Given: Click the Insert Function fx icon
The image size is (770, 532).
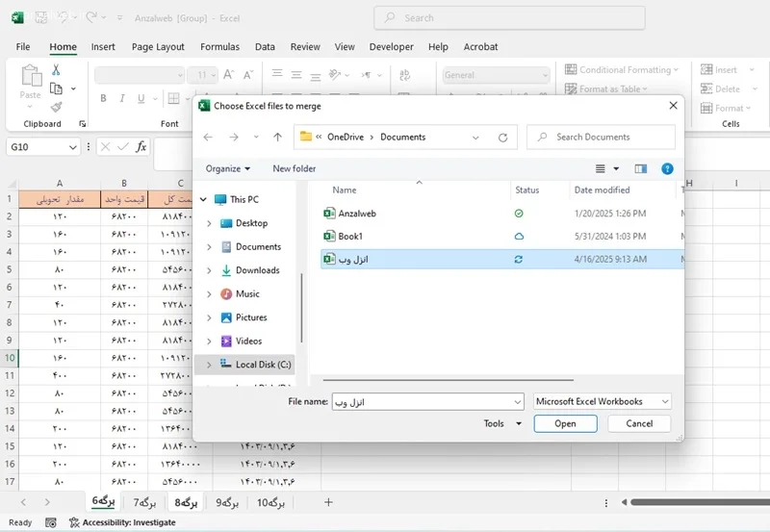Looking at the screenshot, I should 141,147.
